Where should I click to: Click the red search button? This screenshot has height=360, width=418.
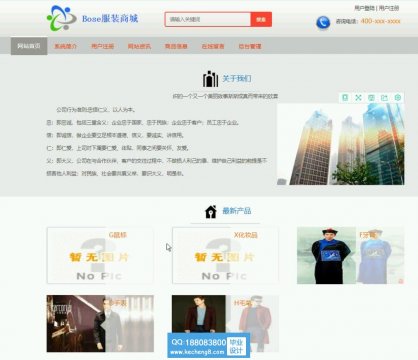[261, 19]
